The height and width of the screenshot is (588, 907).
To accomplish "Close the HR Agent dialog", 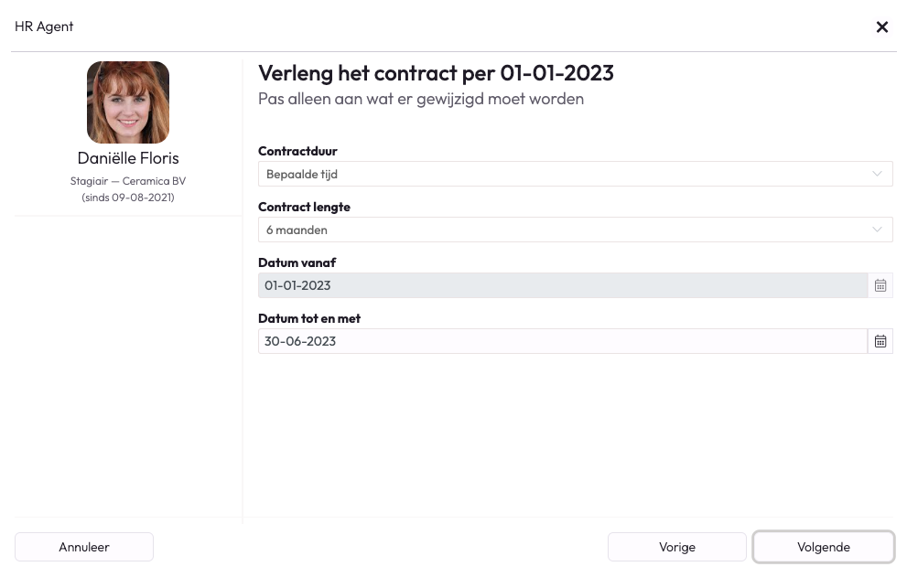I will pos(881,27).
